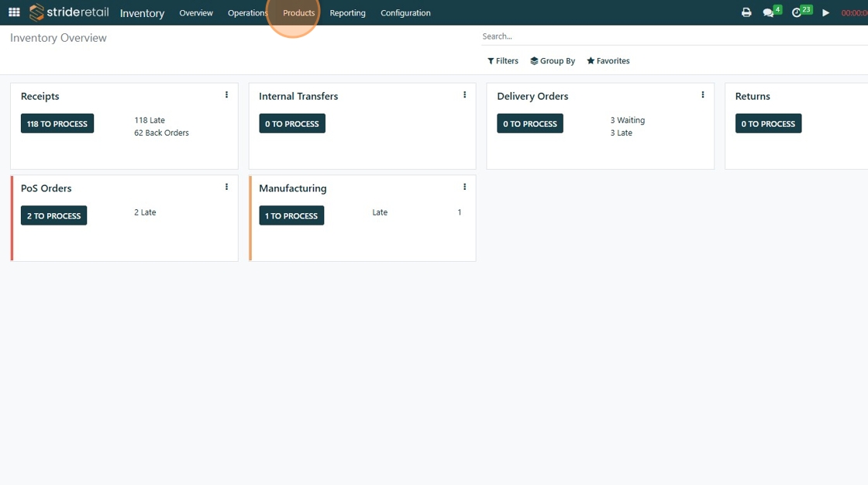Open activities clock icon with badge 23
The image size is (868, 485).
click(x=801, y=12)
